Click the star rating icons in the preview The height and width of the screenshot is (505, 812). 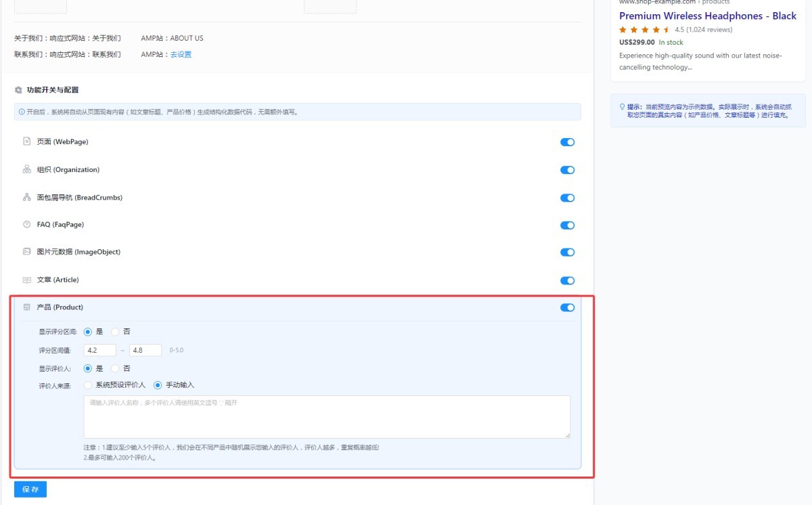(644, 30)
